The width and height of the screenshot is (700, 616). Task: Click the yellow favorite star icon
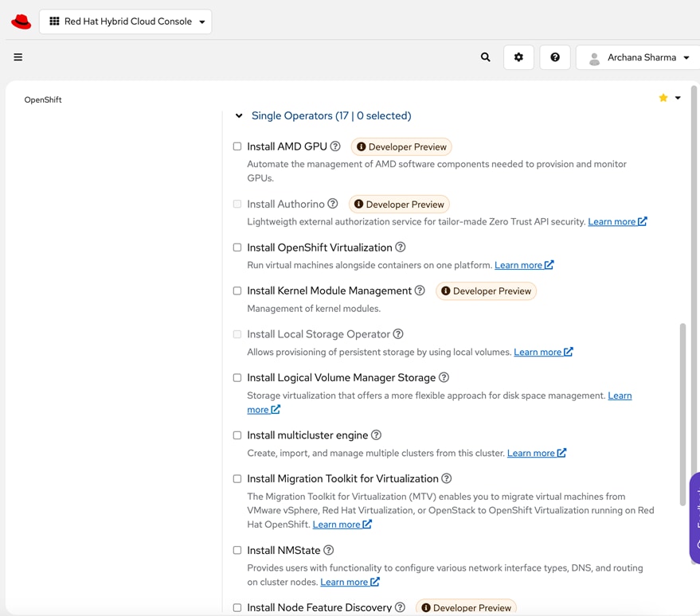pos(663,98)
